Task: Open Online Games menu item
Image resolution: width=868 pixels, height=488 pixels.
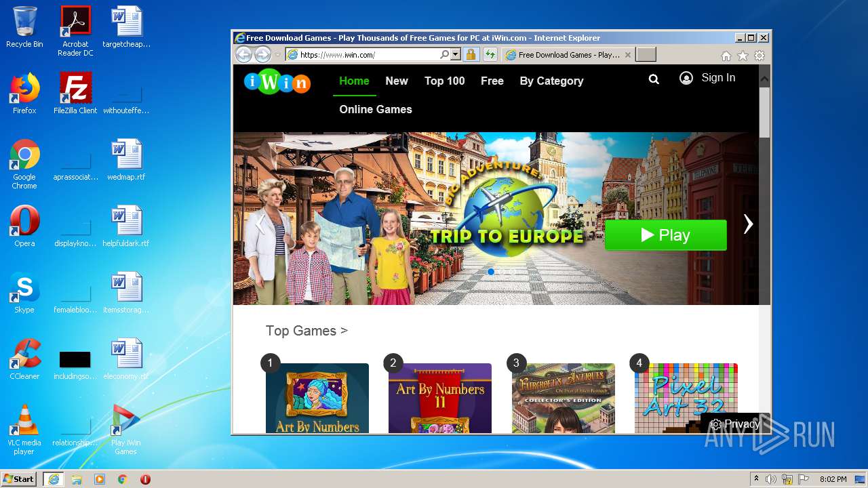Action: pos(376,109)
